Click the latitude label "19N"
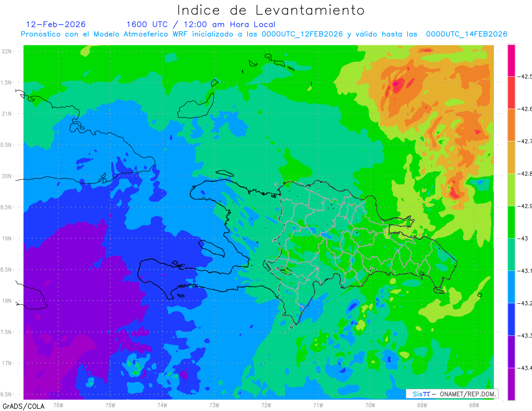The height and width of the screenshot is (411, 532). pos(7,239)
